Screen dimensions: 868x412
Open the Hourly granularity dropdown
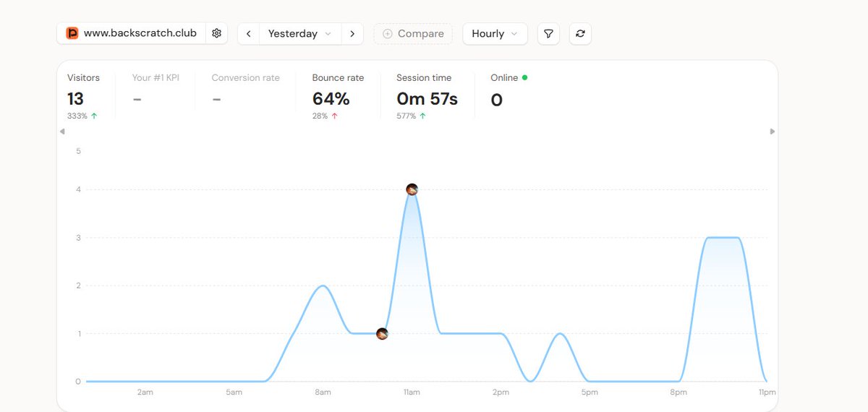pyautogui.click(x=495, y=33)
